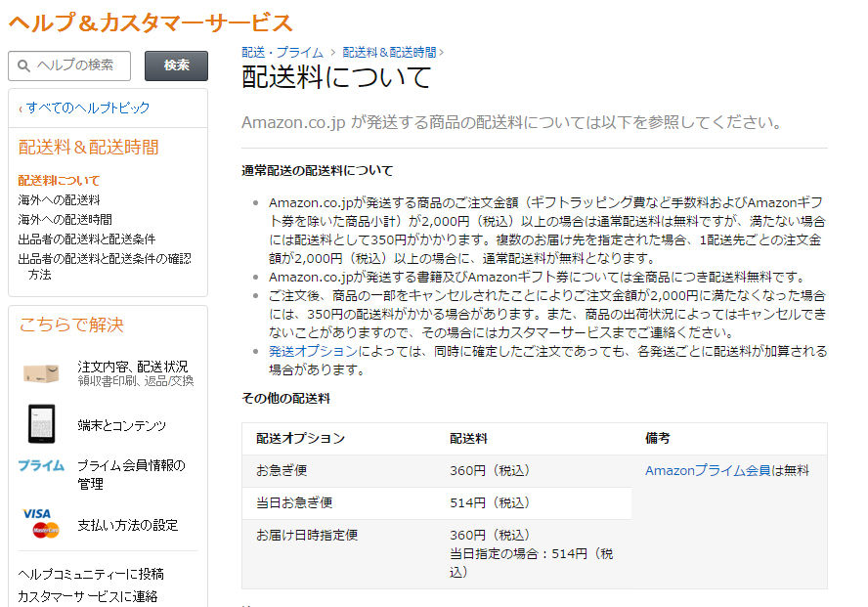Click the 360円（税込） cell in お急ぎ便 row

pos(490,471)
